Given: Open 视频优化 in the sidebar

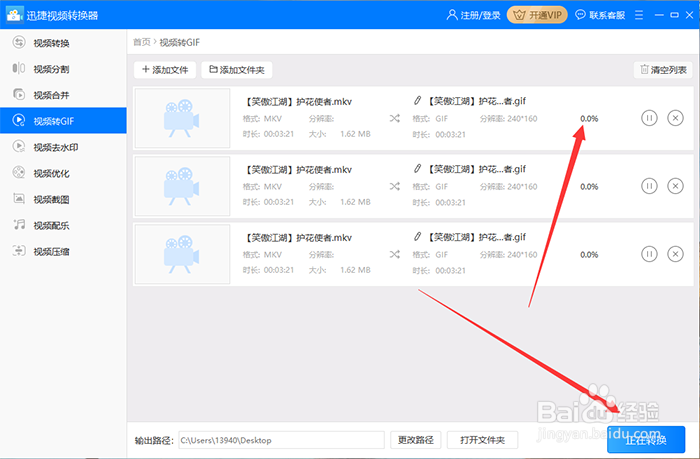Looking at the screenshot, I should coord(63,173).
